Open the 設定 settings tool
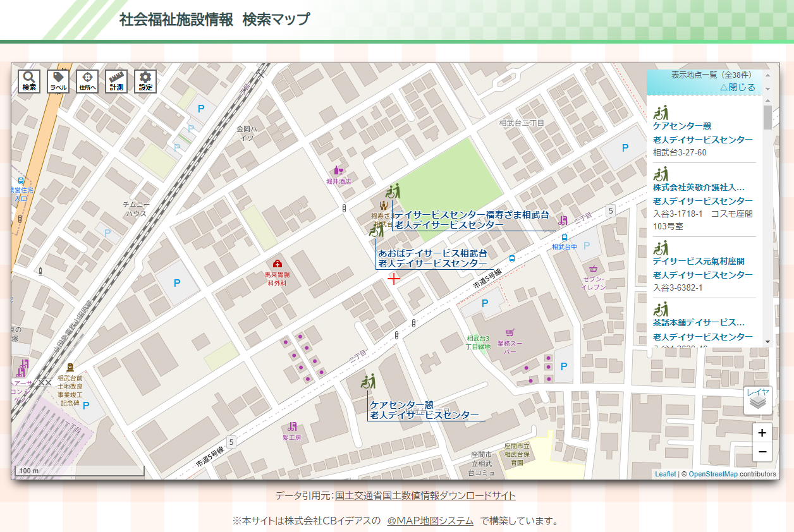This screenshot has height=532, width=794. [x=145, y=82]
